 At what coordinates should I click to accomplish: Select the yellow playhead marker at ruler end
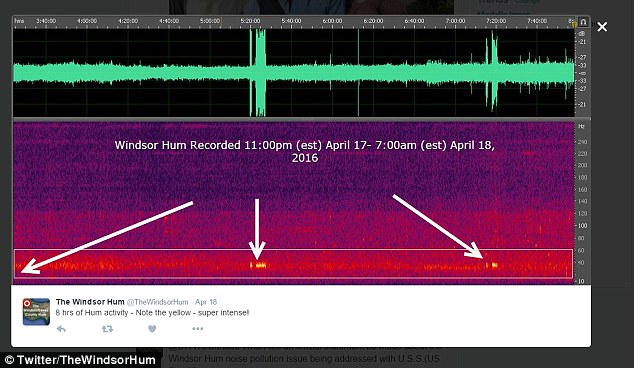[x=574, y=25]
